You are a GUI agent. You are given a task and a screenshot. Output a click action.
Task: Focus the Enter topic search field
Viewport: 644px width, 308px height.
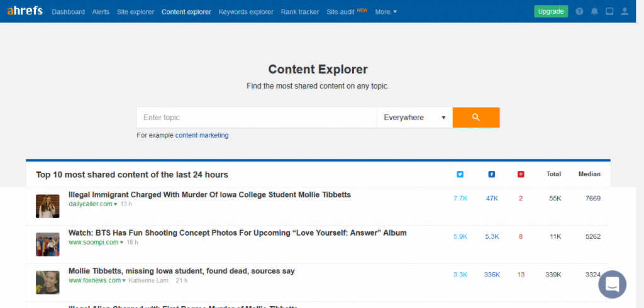click(257, 118)
